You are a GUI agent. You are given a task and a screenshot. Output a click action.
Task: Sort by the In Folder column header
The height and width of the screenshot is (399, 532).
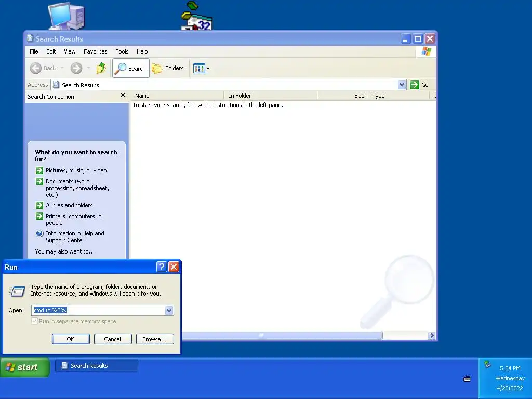pos(270,96)
